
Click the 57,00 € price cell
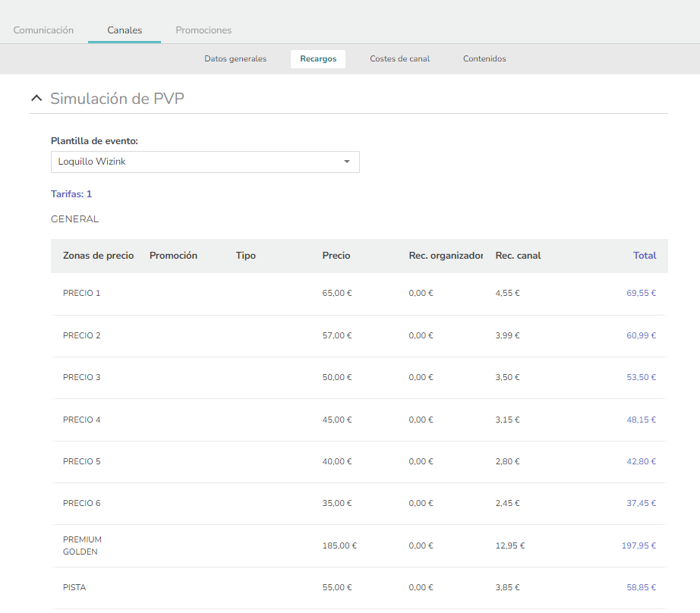click(x=337, y=335)
